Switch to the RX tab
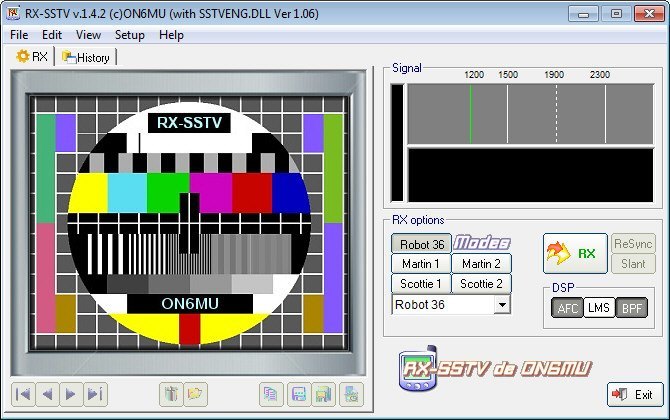This screenshot has width=670, height=420. coord(32,56)
